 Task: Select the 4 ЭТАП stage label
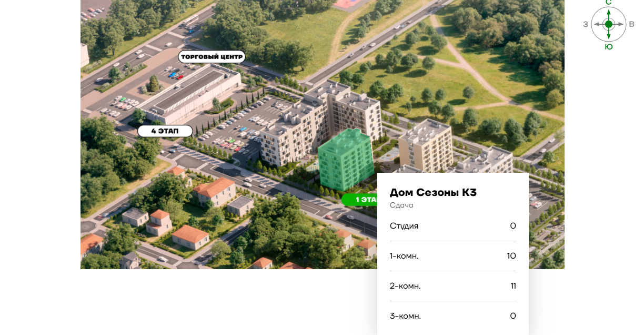pos(165,131)
